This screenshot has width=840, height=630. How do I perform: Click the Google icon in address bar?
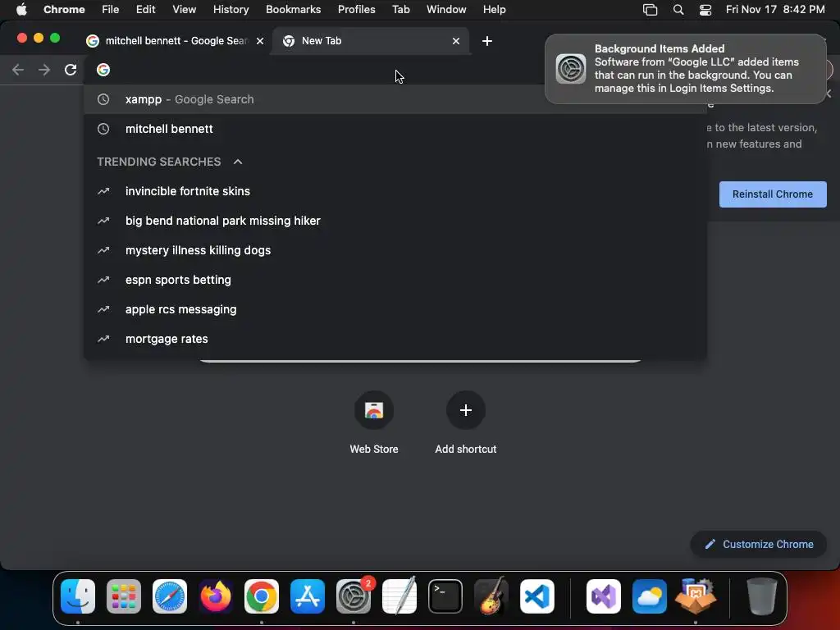(103, 70)
